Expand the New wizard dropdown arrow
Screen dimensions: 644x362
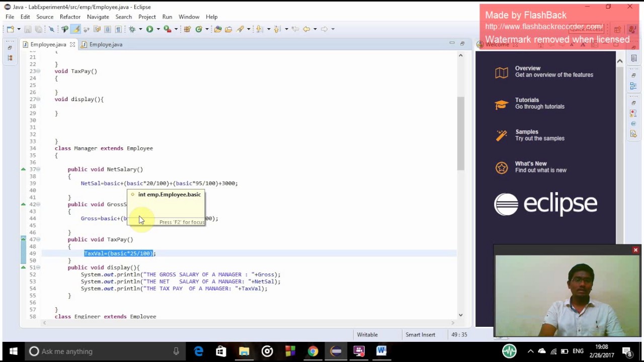19,29
